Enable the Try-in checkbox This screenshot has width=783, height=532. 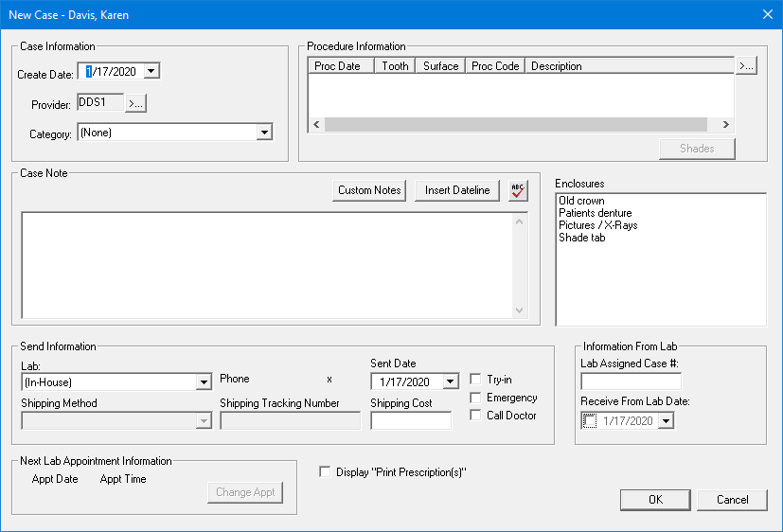tap(476, 379)
